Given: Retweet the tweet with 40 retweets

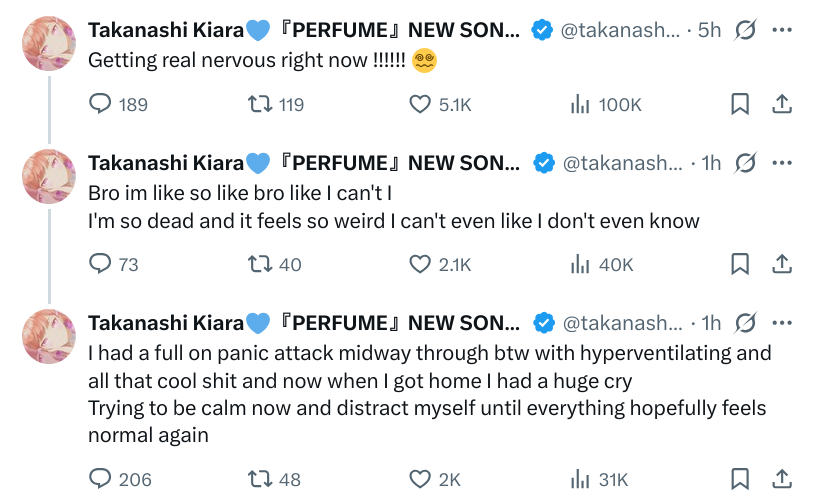Looking at the screenshot, I should point(258,264).
